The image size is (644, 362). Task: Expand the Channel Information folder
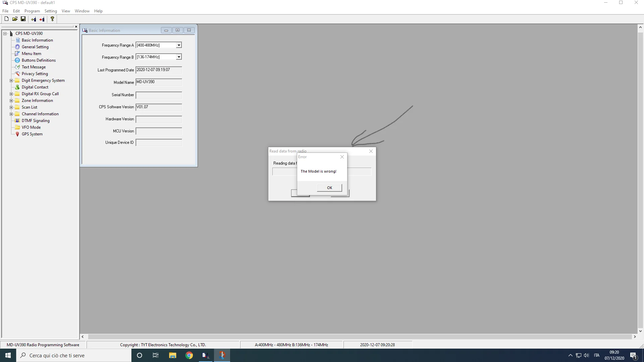click(x=11, y=114)
